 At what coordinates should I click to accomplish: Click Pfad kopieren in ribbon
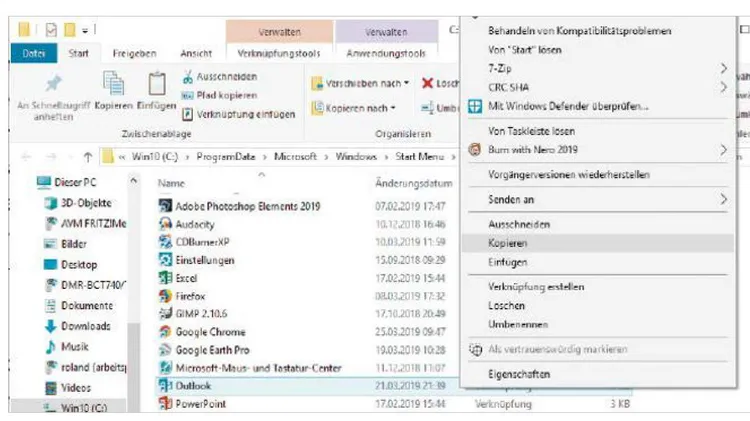219,95
